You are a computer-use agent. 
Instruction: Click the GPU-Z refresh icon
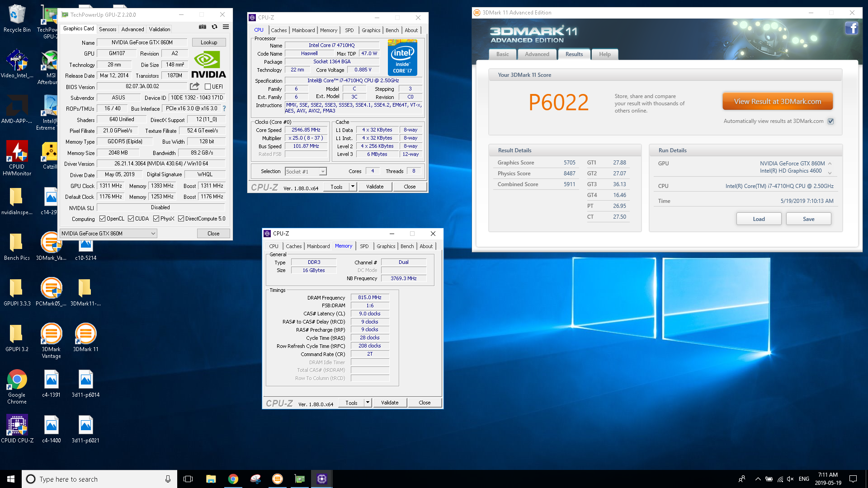point(214,27)
